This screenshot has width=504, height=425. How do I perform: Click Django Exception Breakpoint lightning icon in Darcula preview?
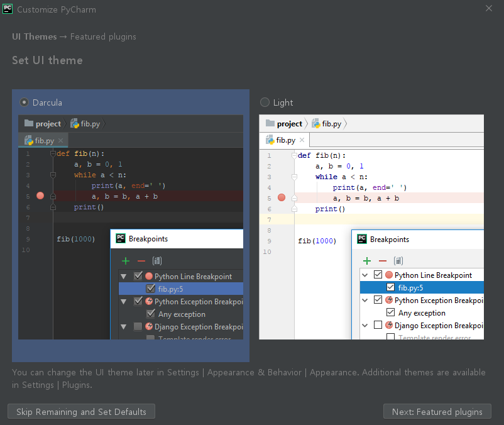(x=149, y=326)
